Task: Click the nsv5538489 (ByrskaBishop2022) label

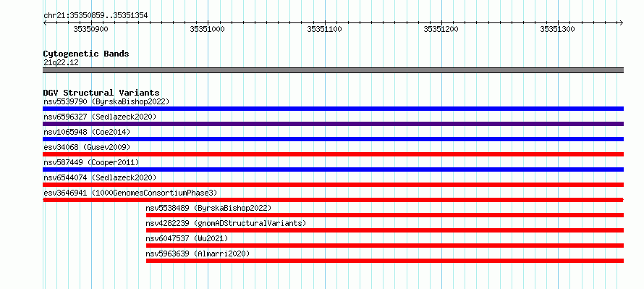Action: click(208, 208)
